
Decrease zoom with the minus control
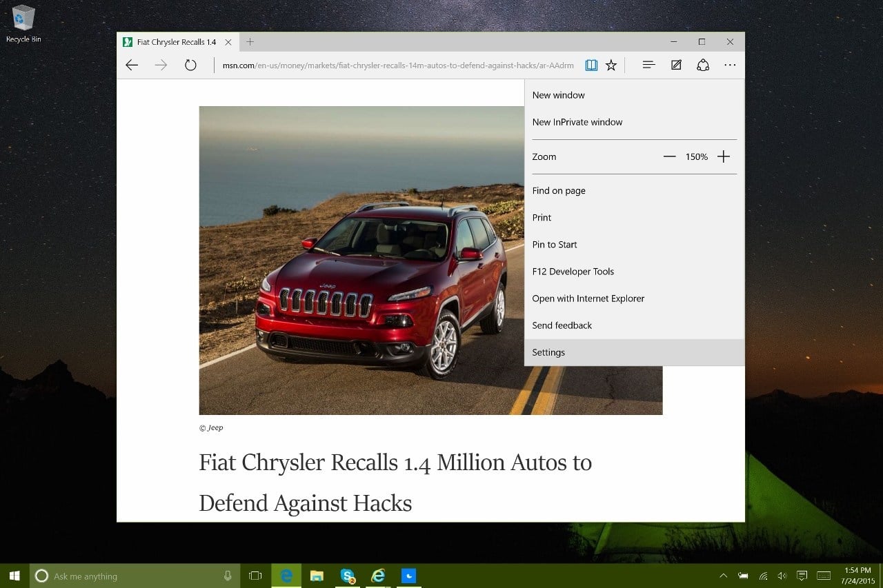pyautogui.click(x=669, y=156)
